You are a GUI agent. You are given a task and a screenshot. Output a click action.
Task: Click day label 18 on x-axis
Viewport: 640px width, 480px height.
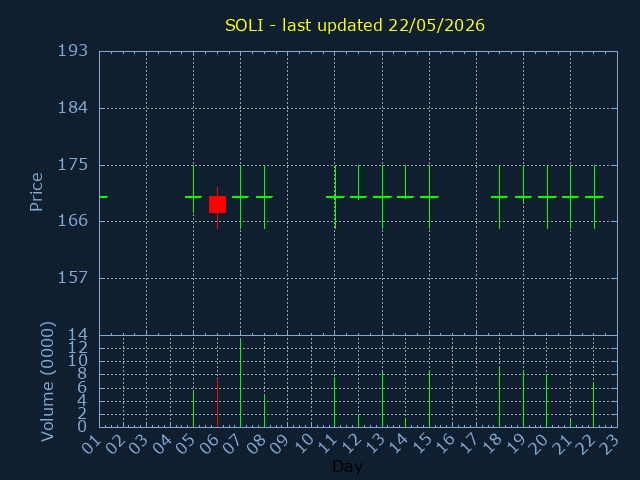coord(492,443)
